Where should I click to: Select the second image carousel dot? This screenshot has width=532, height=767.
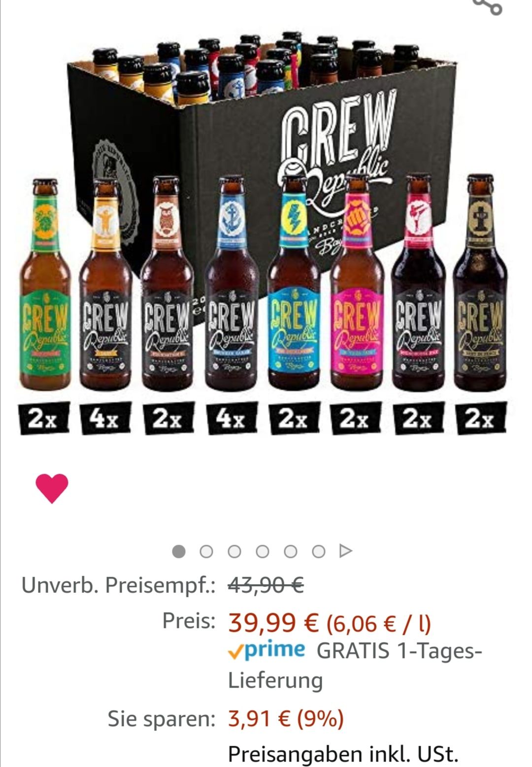point(206,551)
